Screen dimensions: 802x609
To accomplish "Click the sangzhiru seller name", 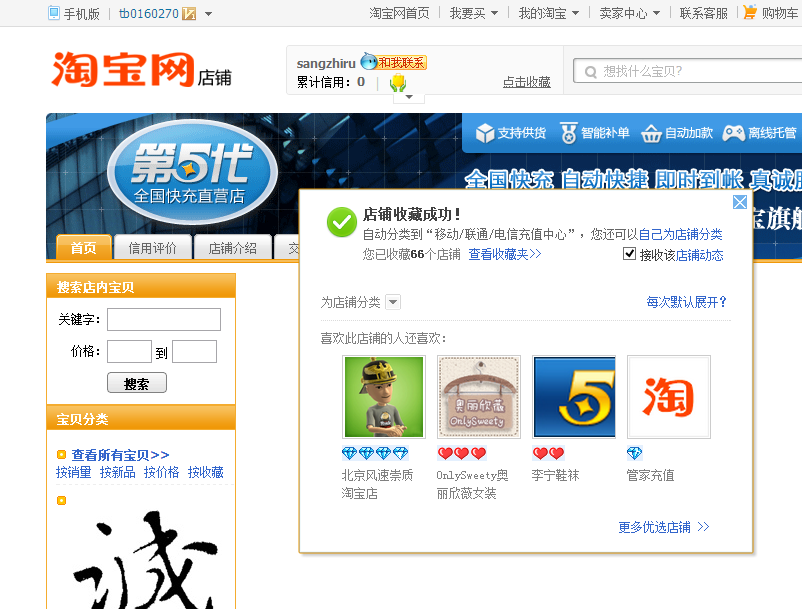I will coord(326,63).
